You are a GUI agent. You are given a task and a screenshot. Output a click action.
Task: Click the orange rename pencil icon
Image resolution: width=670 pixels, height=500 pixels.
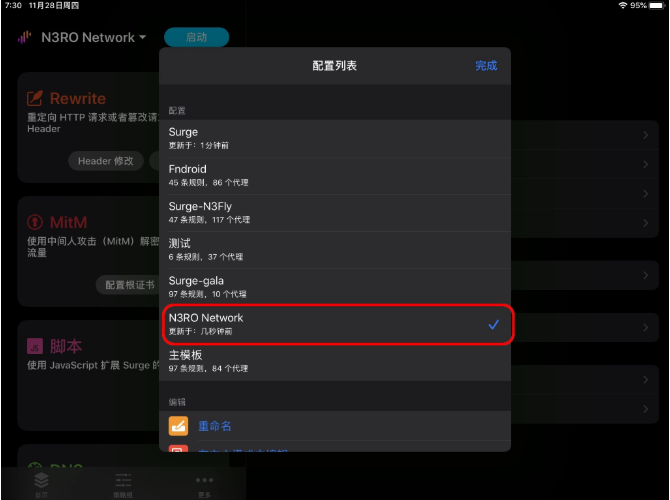point(178,426)
